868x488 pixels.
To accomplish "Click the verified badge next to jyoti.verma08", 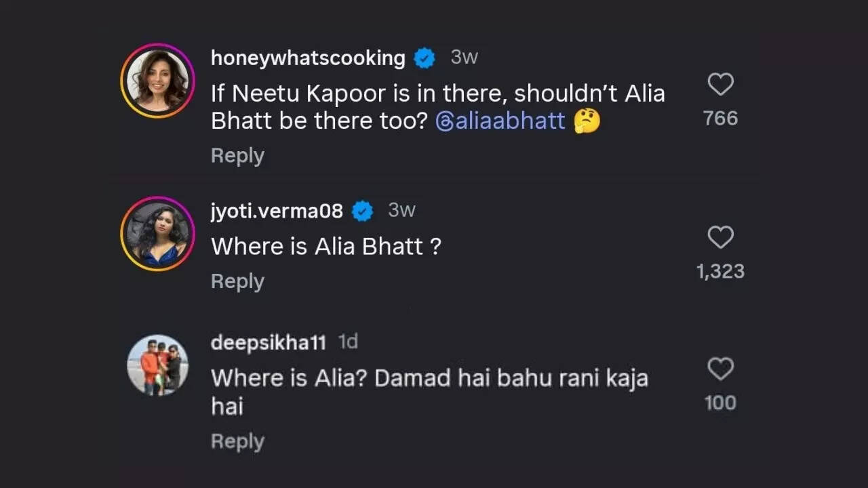I will click(362, 211).
